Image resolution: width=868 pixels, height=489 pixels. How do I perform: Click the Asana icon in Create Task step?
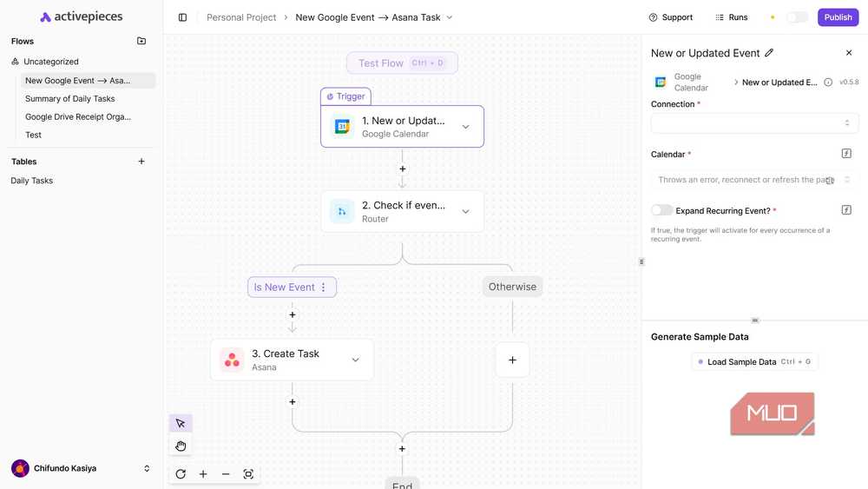point(232,360)
